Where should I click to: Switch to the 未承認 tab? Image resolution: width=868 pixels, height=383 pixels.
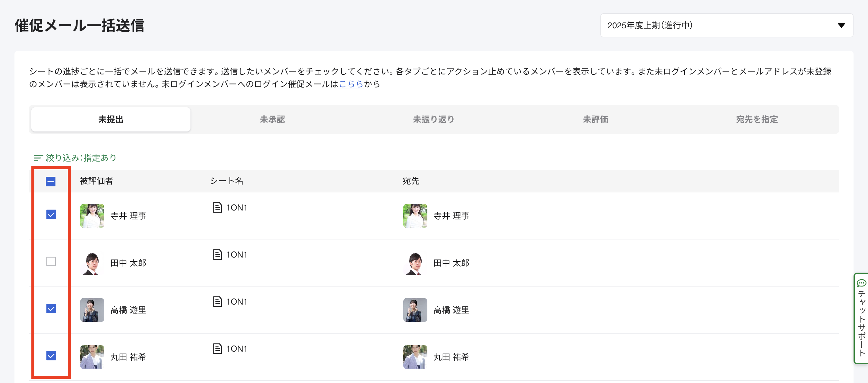coord(272,119)
